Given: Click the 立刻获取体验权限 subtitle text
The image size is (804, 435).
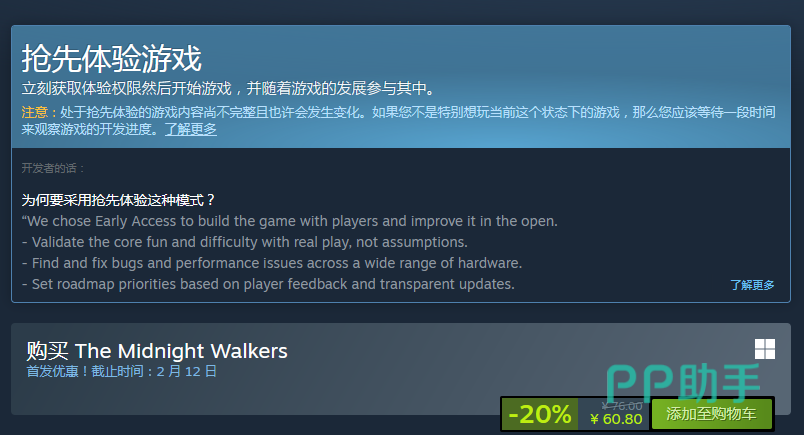Looking at the screenshot, I should click(228, 88).
